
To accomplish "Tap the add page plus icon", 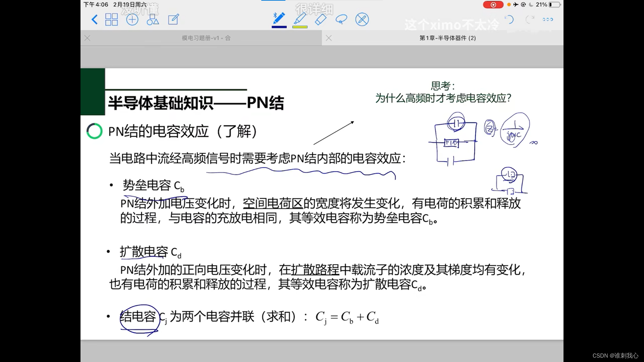I will click(132, 19).
